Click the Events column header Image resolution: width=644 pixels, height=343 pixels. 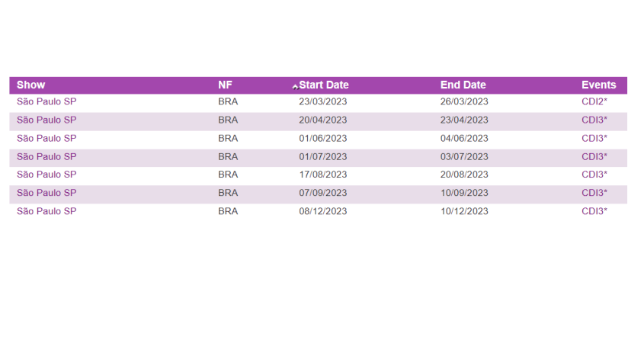[598, 85]
